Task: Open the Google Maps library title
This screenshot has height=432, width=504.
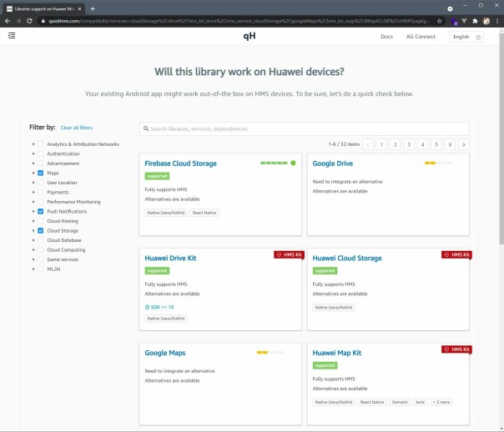Action: tap(165, 353)
